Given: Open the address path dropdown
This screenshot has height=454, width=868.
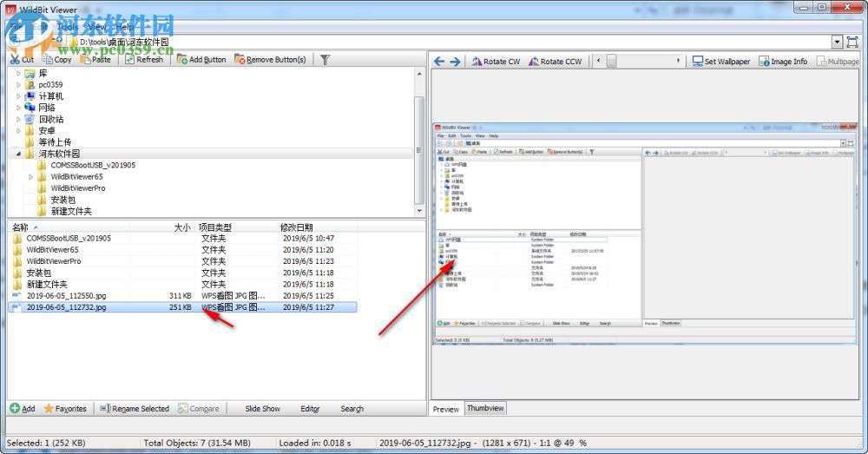Looking at the screenshot, I should click(x=837, y=42).
